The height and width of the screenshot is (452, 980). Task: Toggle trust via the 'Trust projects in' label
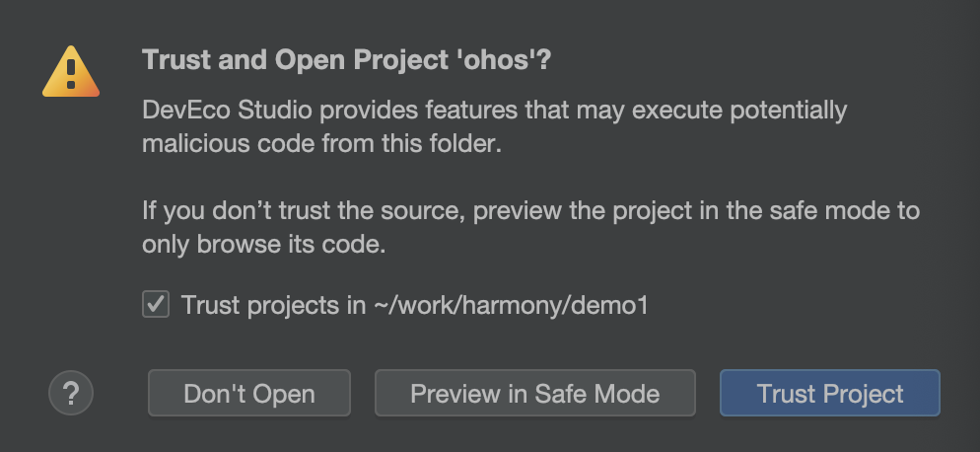pos(274,306)
